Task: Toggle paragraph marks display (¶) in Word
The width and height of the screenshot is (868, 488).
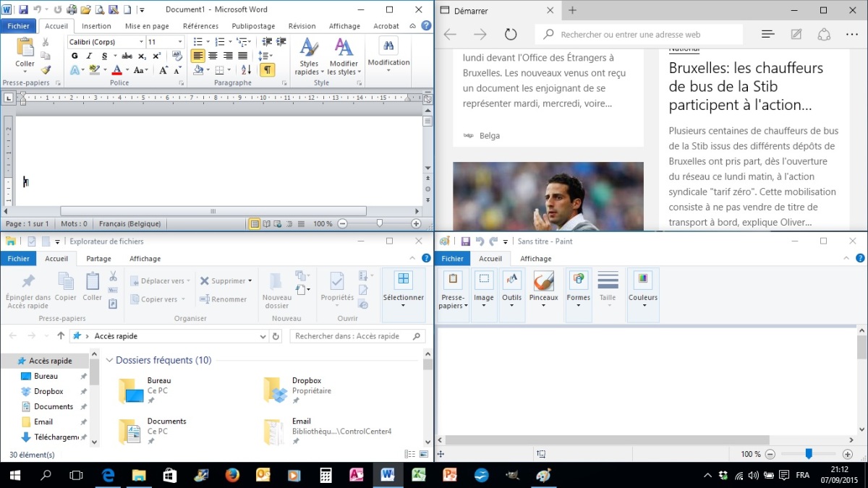Action: click(x=267, y=70)
